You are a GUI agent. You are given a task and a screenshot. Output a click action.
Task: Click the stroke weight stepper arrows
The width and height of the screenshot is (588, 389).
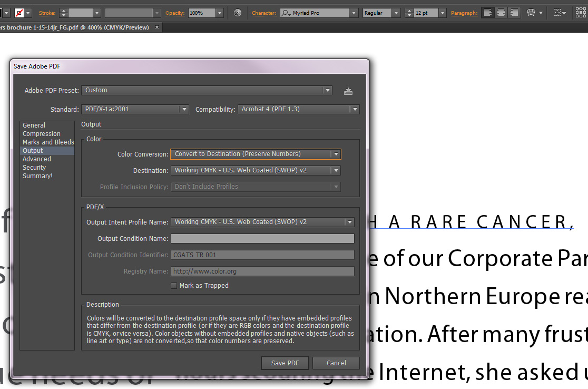(x=64, y=13)
